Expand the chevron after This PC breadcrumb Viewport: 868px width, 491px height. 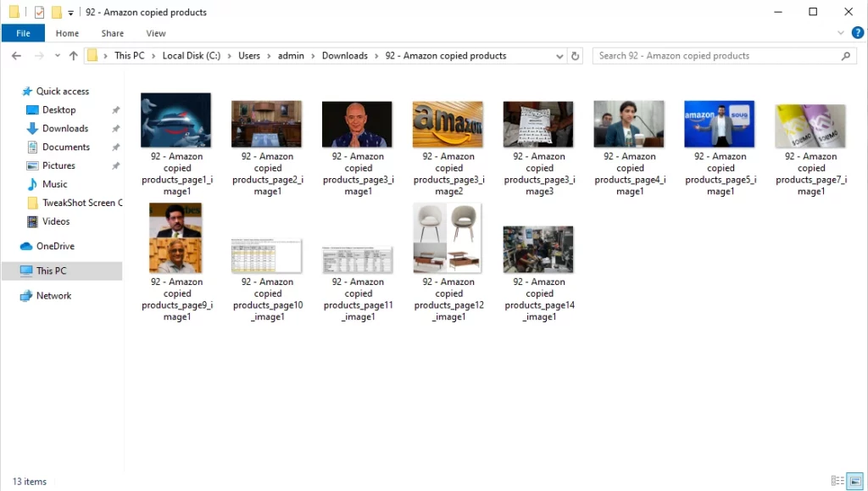[153, 56]
